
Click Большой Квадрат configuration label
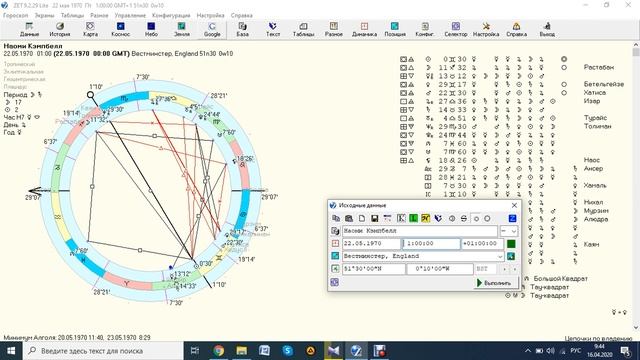(x=560, y=279)
